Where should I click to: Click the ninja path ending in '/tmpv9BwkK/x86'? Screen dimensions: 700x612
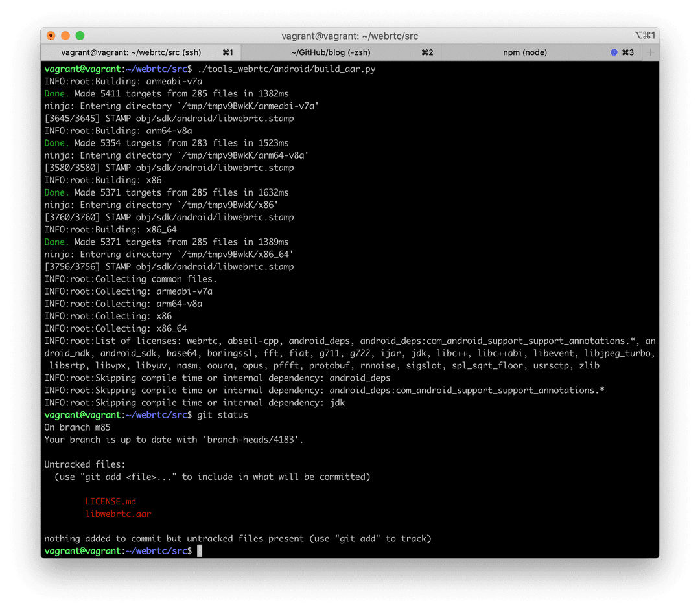point(227,205)
